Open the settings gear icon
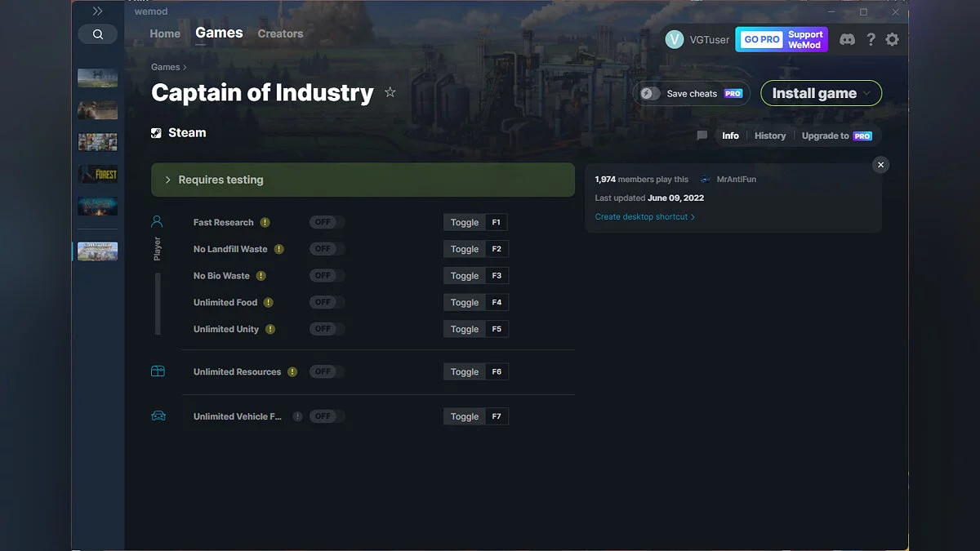 click(x=892, y=39)
